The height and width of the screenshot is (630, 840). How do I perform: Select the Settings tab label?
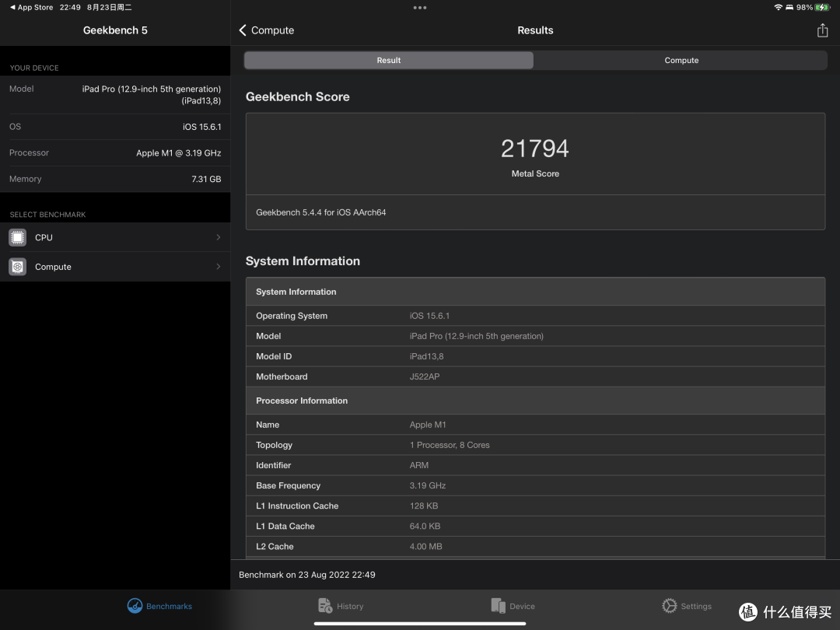click(x=696, y=607)
